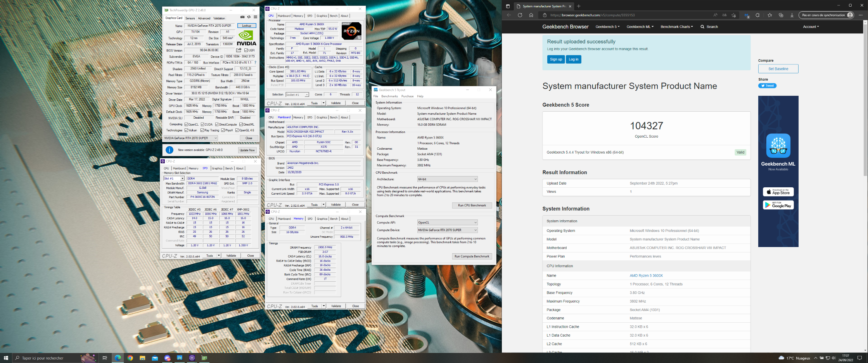
Task: Open Benchmarks menu in Geekbench 5 Tryout
Action: [x=389, y=96]
